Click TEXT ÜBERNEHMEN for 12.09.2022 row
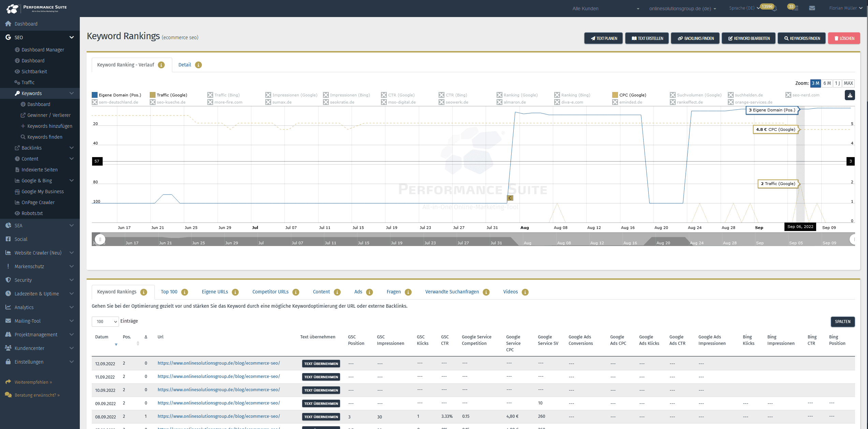The height and width of the screenshot is (429, 868). pos(321,364)
